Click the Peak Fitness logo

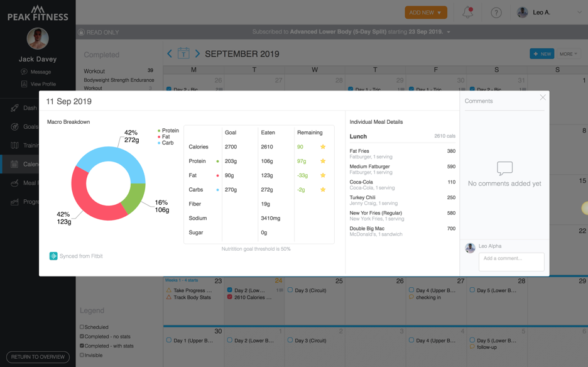coord(38,13)
